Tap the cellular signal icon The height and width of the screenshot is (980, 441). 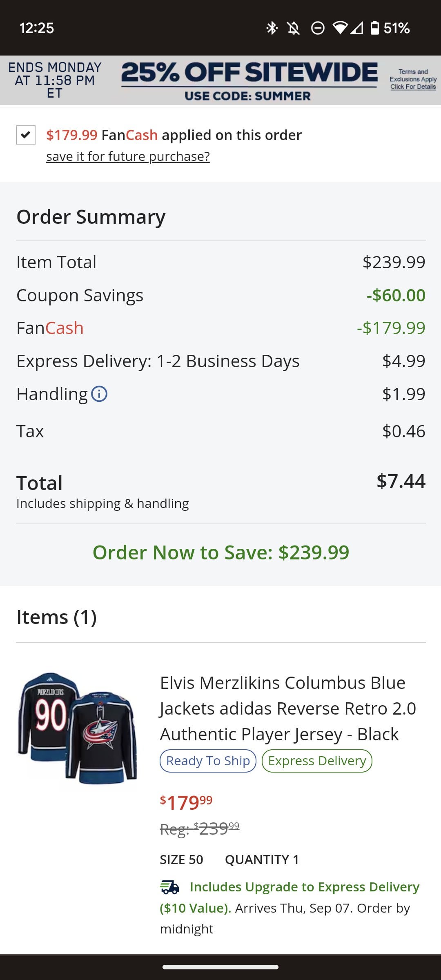tap(356, 28)
